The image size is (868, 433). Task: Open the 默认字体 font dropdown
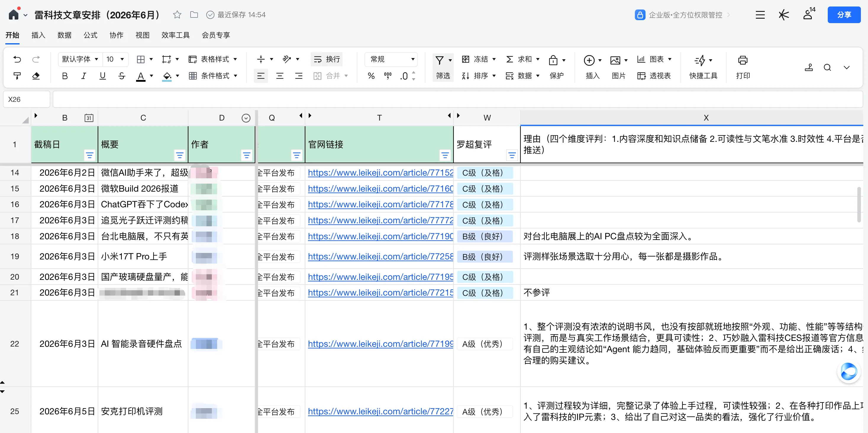[x=80, y=59]
